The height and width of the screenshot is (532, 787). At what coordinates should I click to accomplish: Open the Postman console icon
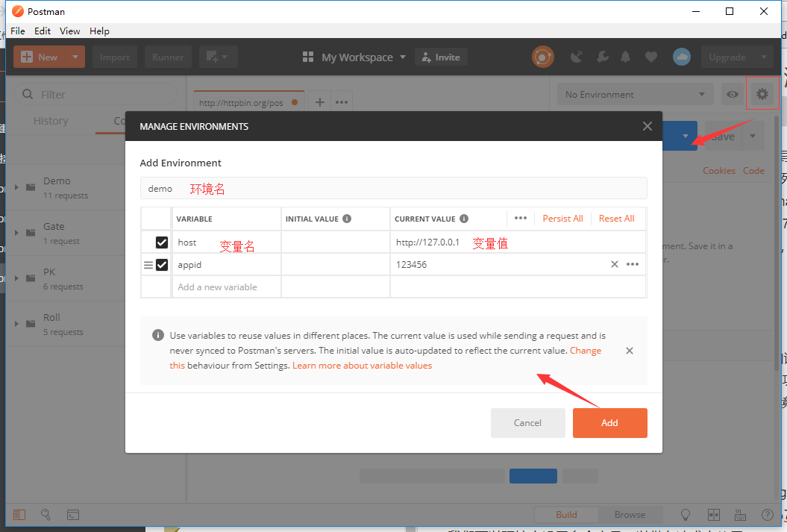coord(73,514)
